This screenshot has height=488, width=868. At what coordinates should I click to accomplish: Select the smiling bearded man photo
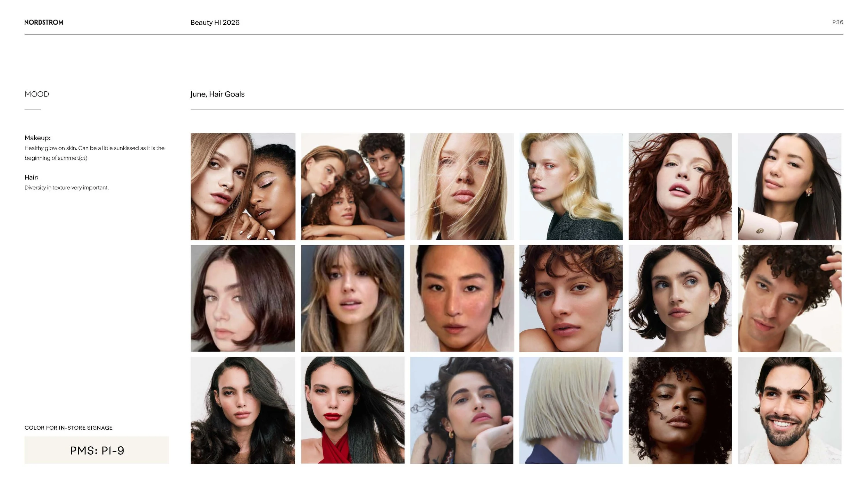[789, 410]
